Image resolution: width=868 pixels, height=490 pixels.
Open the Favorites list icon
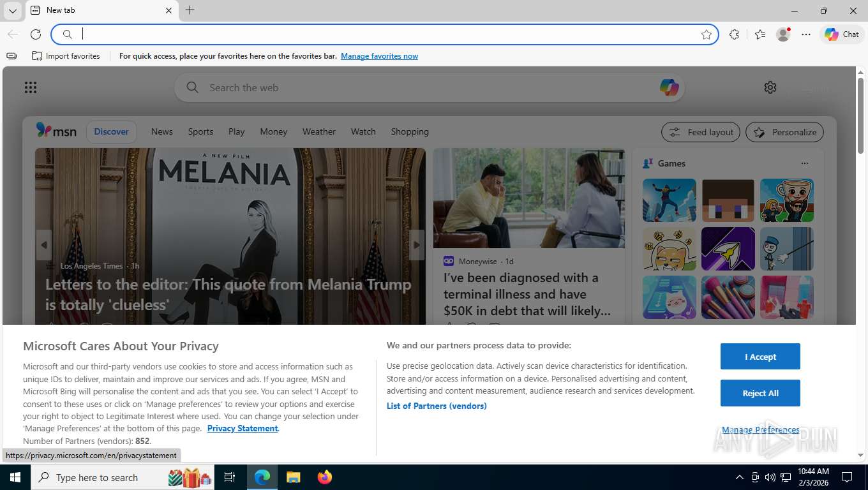(x=759, y=34)
